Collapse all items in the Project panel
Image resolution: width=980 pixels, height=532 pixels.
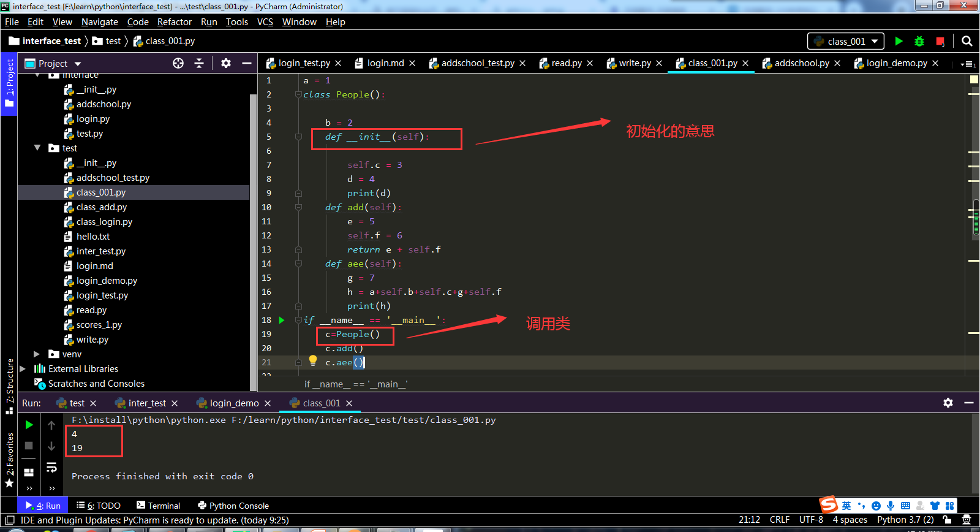point(199,63)
